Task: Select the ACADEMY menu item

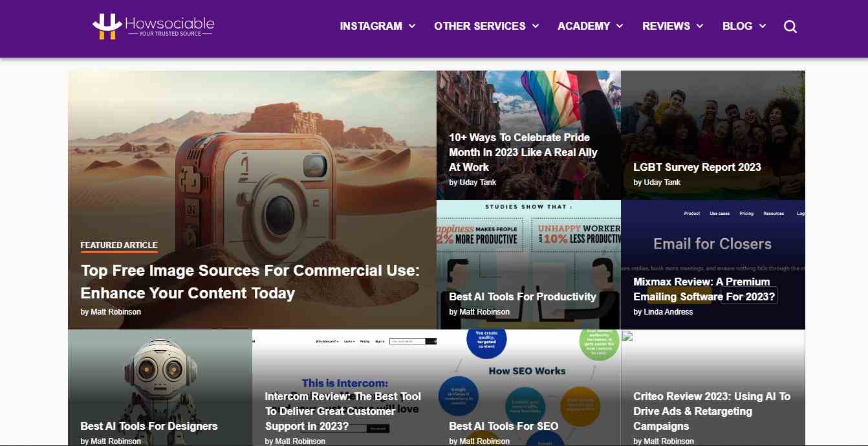Action: point(584,27)
